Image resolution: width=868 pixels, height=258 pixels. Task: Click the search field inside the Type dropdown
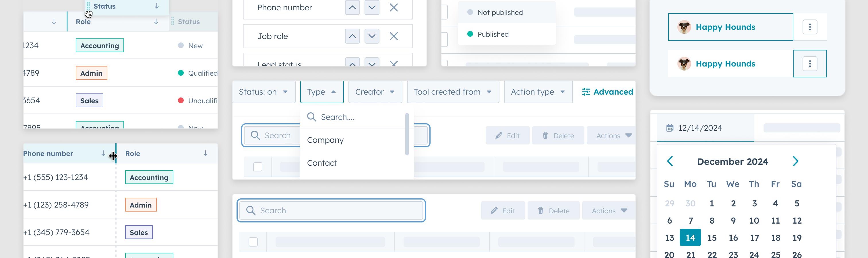pyautogui.click(x=353, y=117)
